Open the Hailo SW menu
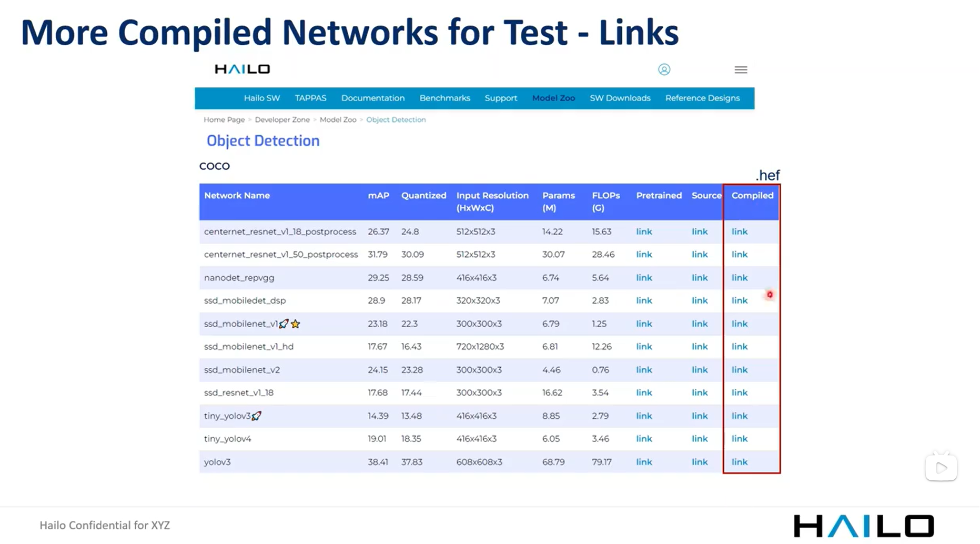Screen dimensions: 980x544 [x=262, y=98]
